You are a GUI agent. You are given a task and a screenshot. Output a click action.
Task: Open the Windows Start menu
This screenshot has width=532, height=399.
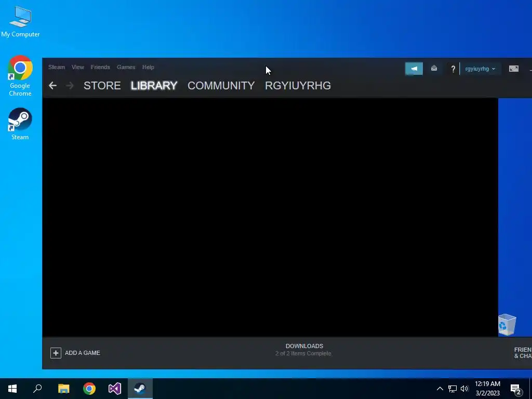[x=12, y=389]
